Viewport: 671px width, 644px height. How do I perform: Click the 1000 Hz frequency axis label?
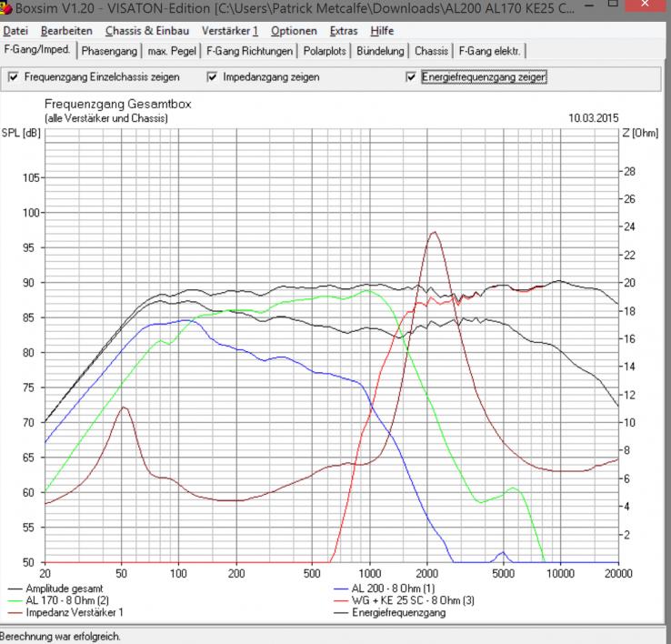[370, 573]
